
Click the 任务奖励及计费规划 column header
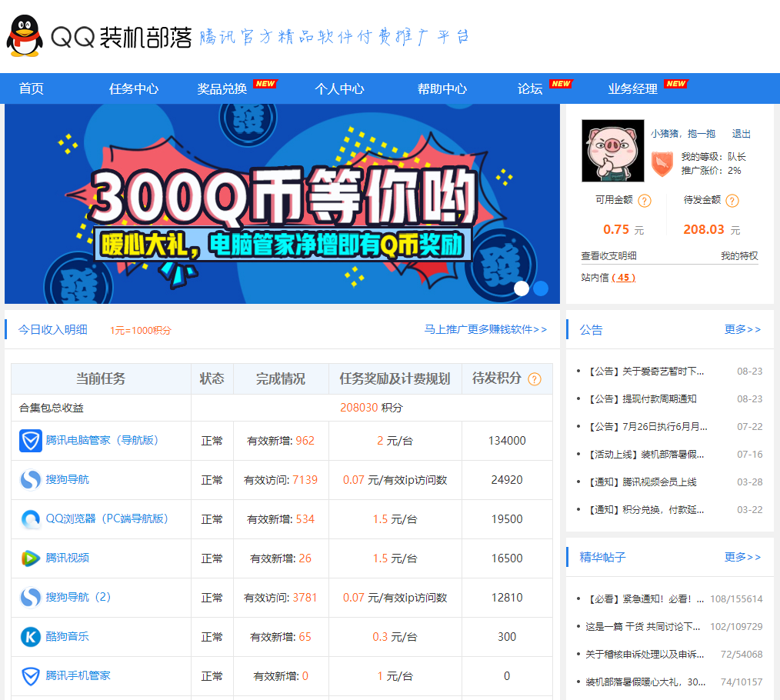tap(395, 379)
